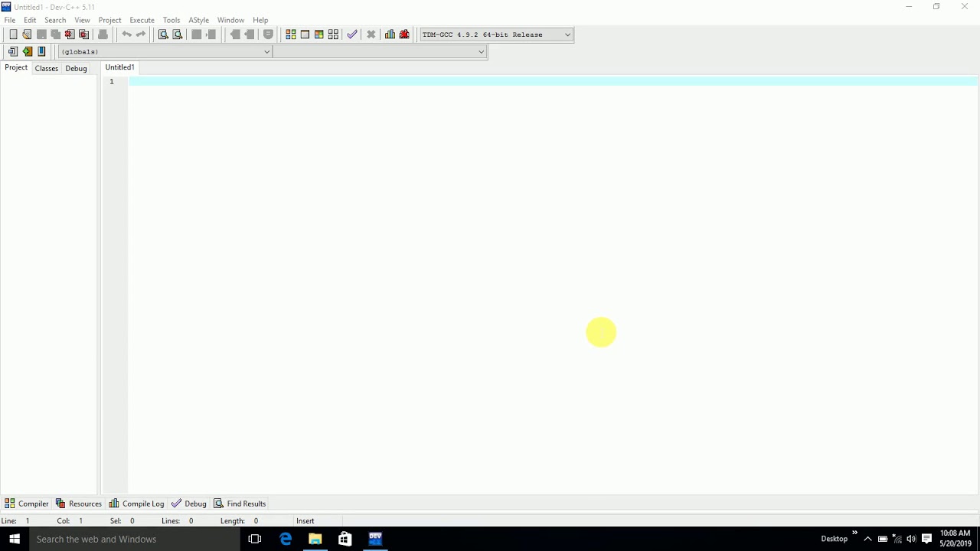This screenshot has height=551, width=980.
Task: Save all files toolbar icon
Action: 55,34
